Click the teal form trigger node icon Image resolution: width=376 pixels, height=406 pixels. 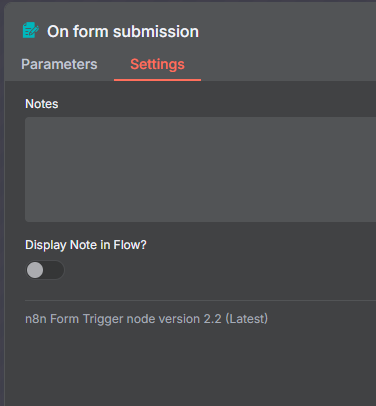30,30
